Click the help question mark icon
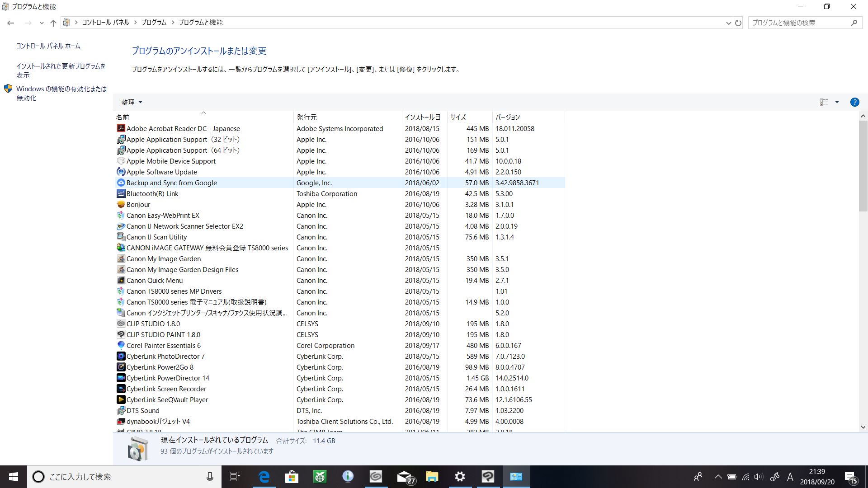The image size is (868, 488). (854, 102)
